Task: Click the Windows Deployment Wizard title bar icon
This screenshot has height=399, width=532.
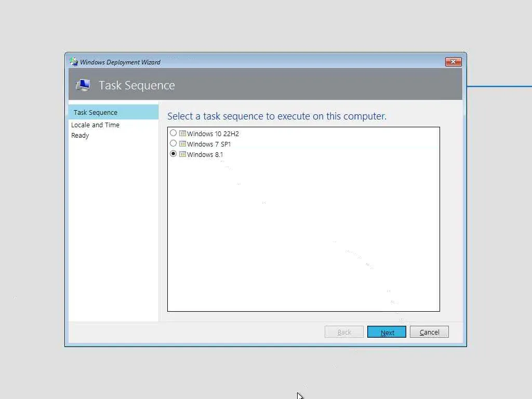Action: tap(74, 62)
